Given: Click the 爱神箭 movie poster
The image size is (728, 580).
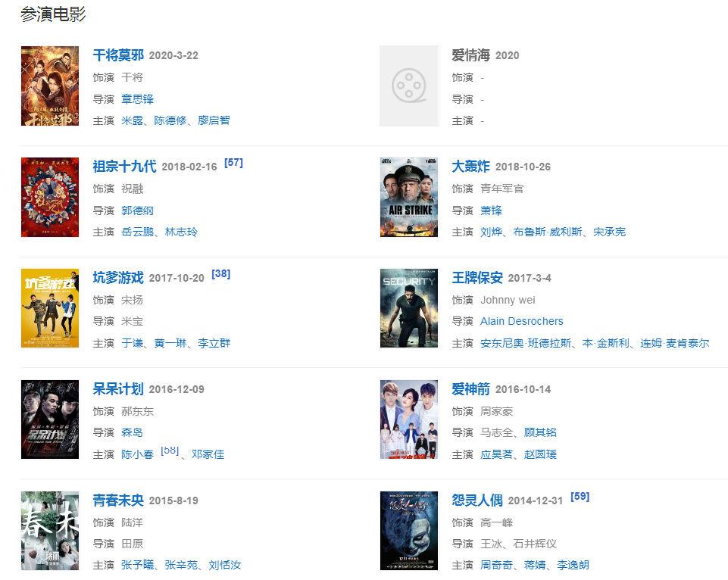Looking at the screenshot, I should point(409,419).
